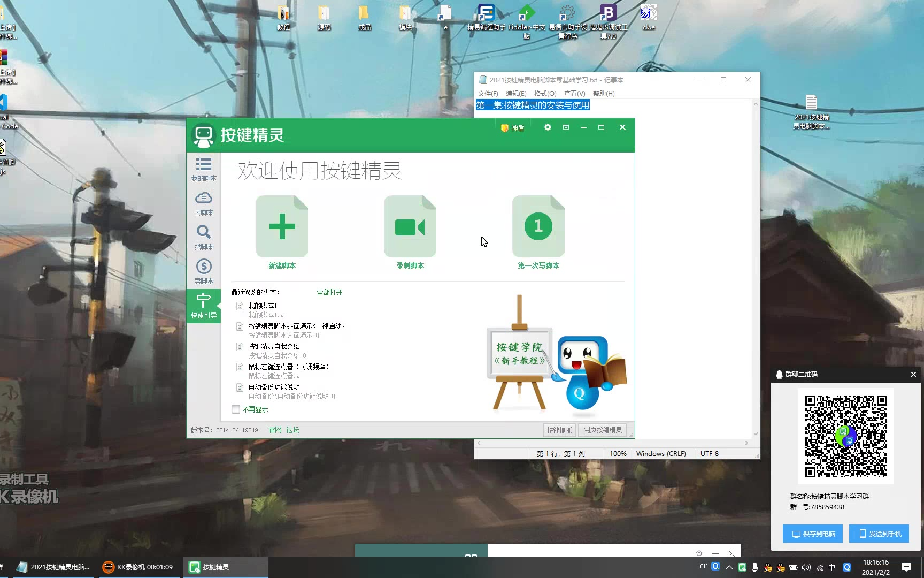Screen dimensions: 924x578
Task: Open 卖脚本 sell scripts in sidebar
Action: click(x=204, y=272)
